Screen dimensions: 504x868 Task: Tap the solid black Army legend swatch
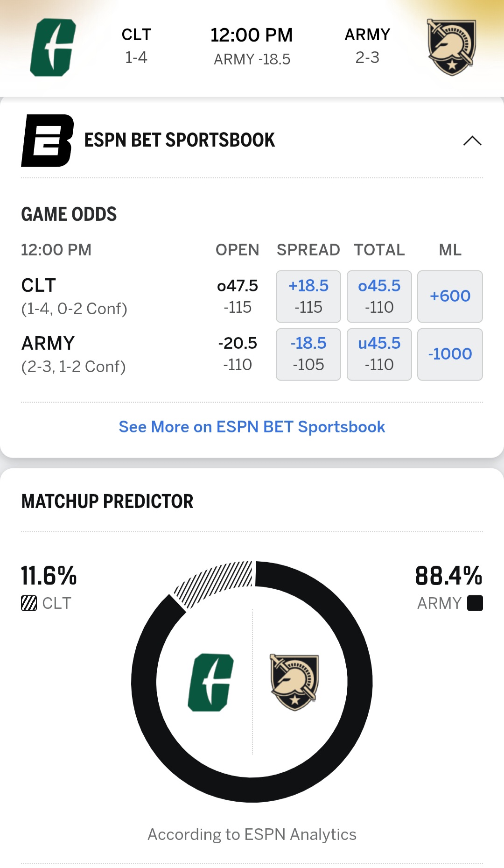pyautogui.click(x=475, y=603)
